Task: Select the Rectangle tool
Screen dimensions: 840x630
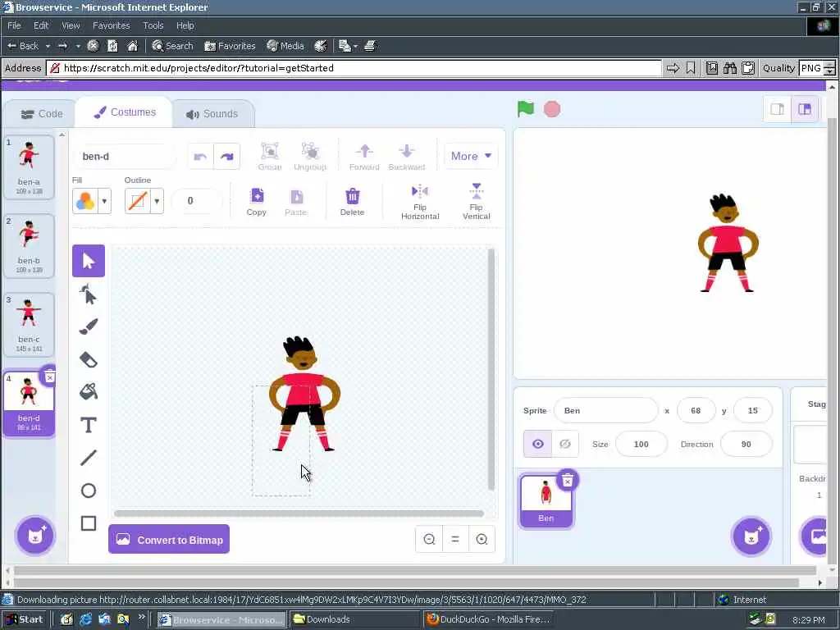Action: [x=89, y=523]
